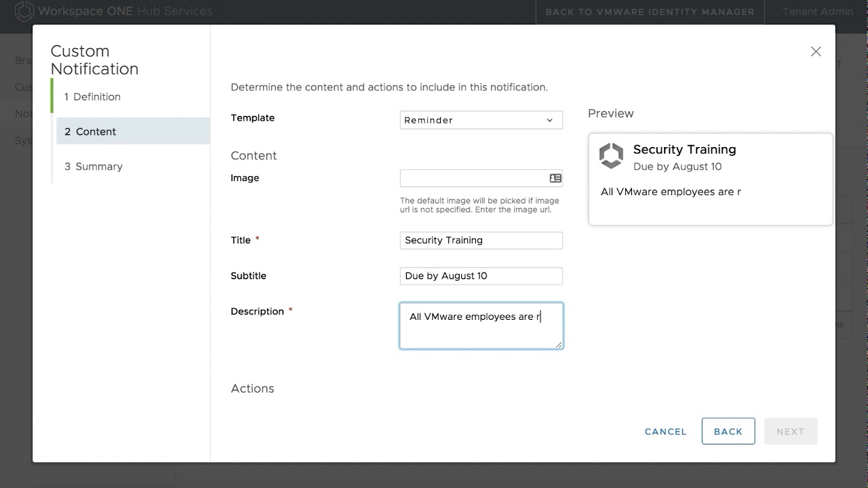Jump to step 3 Summary

pos(94,167)
